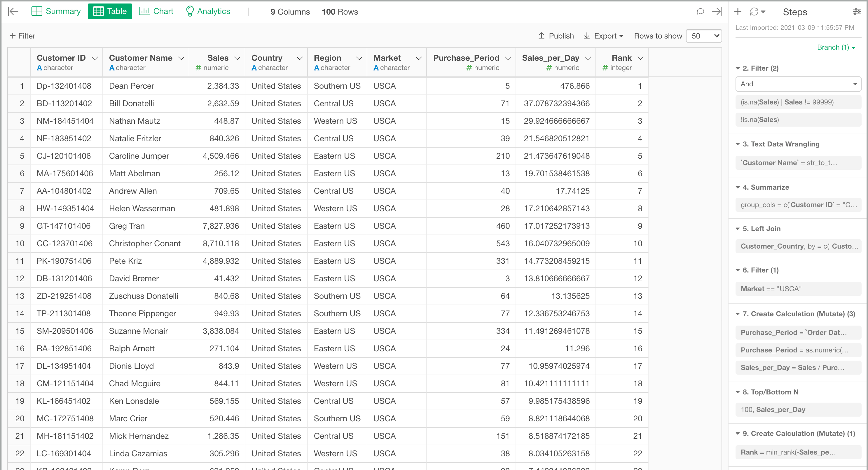Add a new step with plus icon
868x470 pixels.
738,12
